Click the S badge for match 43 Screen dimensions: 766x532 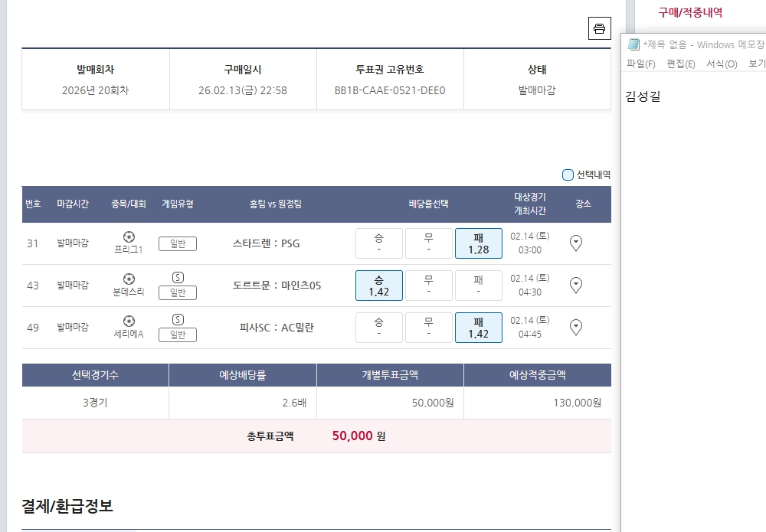click(x=178, y=277)
